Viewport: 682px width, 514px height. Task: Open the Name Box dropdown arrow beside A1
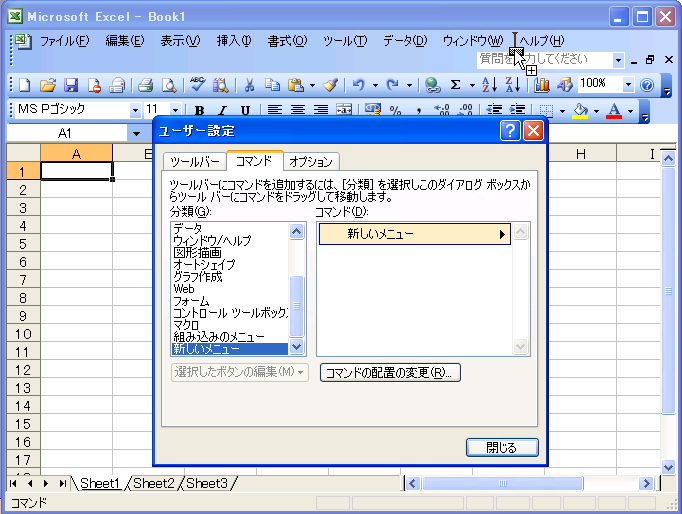tap(136, 134)
